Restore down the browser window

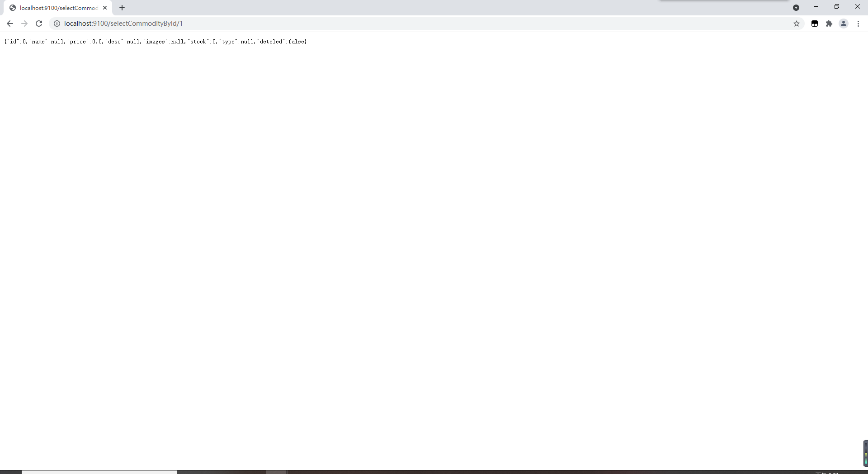click(837, 7)
